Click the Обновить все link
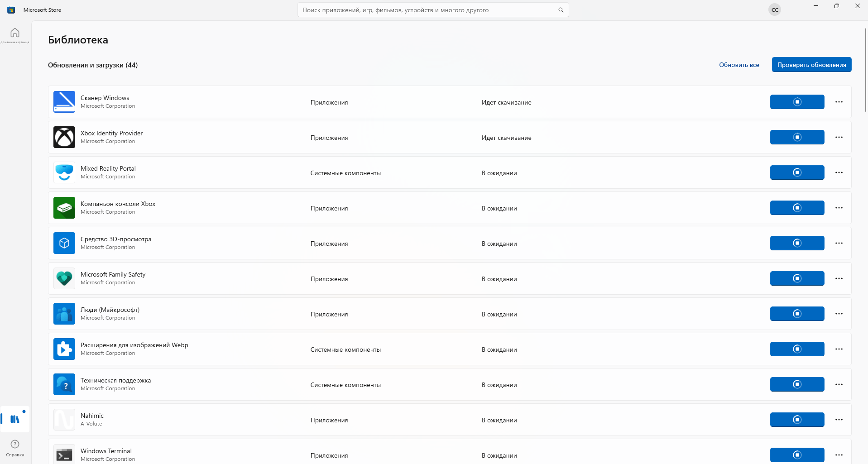The height and width of the screenshot is (464, 868). point(739,65)
